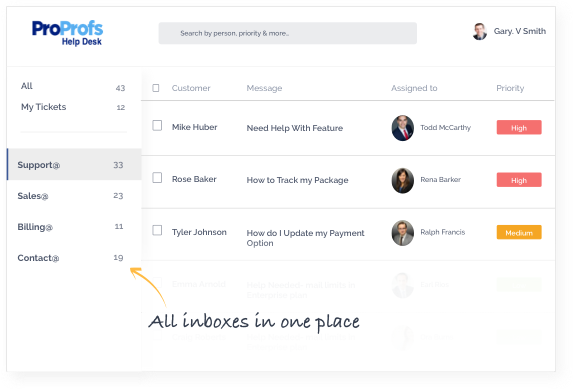Image resolution: width=573 pixels, height=390 pixels.
Task: Click the High priority badge for Mike Huber
Action: click(519, 128)
